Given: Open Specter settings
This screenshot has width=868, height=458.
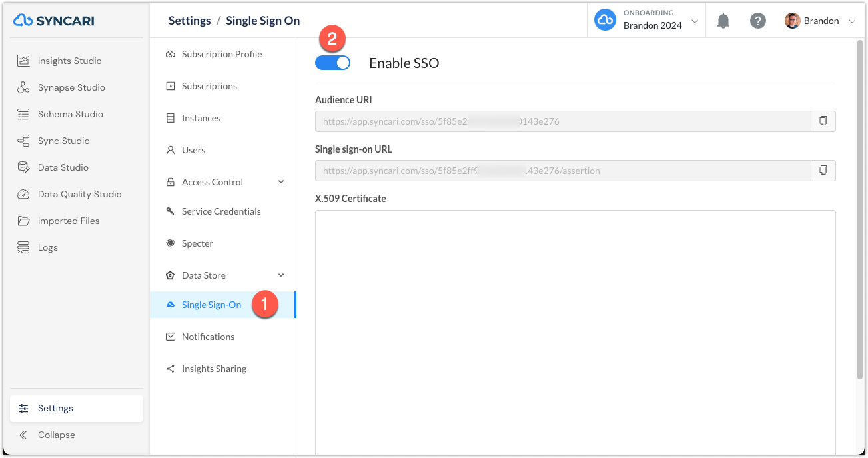Looking at the screenshot, I should point(197,243).
